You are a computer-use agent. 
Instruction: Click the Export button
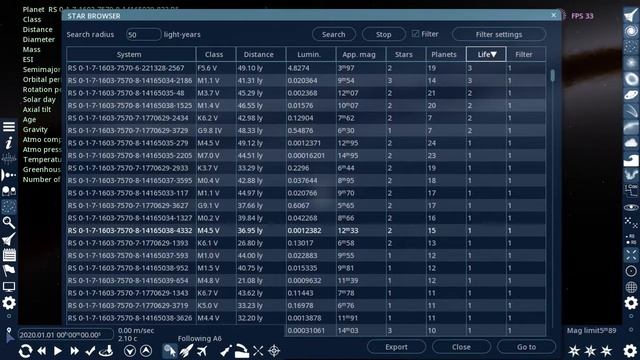point(396,347)
